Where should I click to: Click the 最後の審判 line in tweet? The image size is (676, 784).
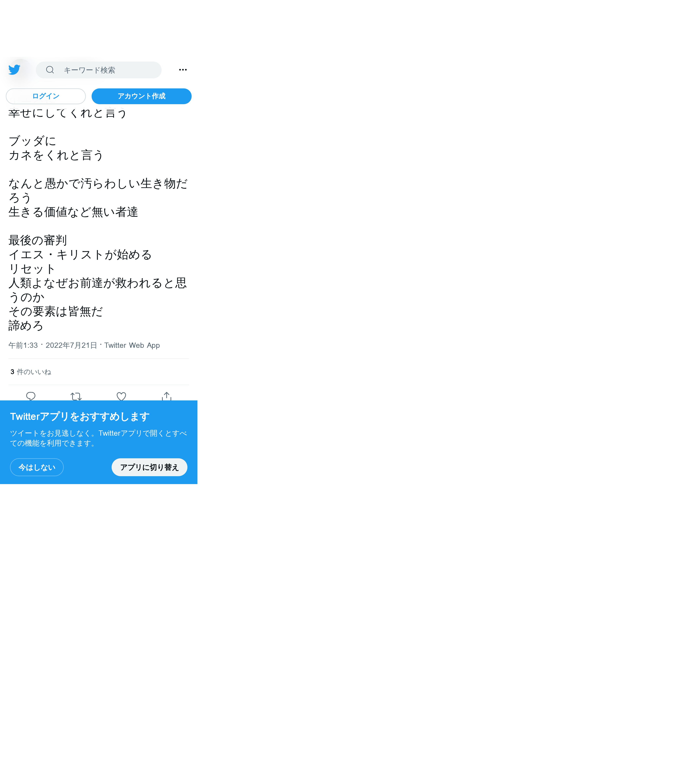(x=38, y=240)
